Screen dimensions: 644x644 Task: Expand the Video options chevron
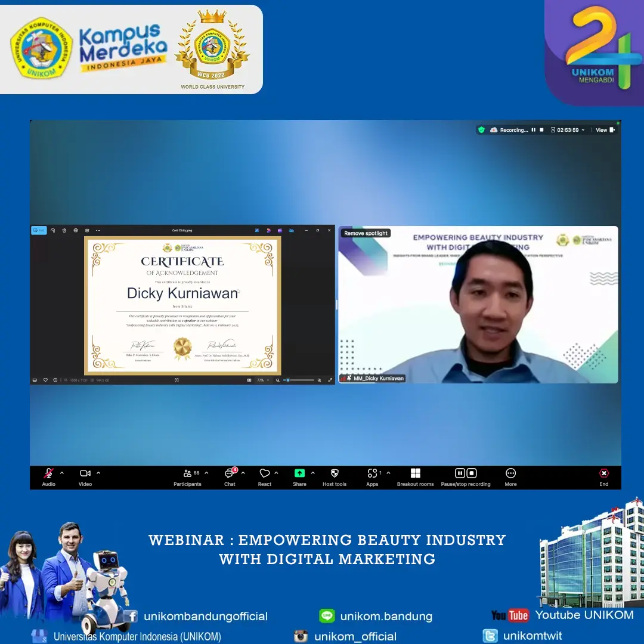(98, 473)
